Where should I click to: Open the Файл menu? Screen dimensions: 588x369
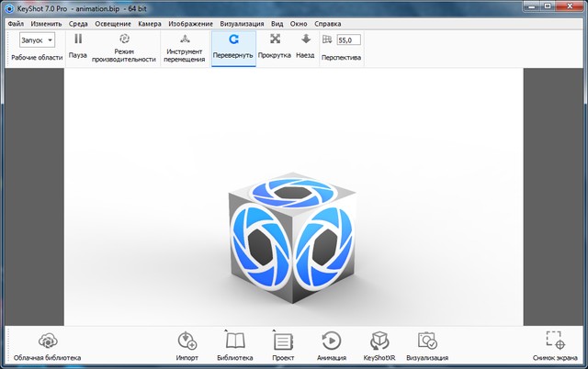pos(16,23)
